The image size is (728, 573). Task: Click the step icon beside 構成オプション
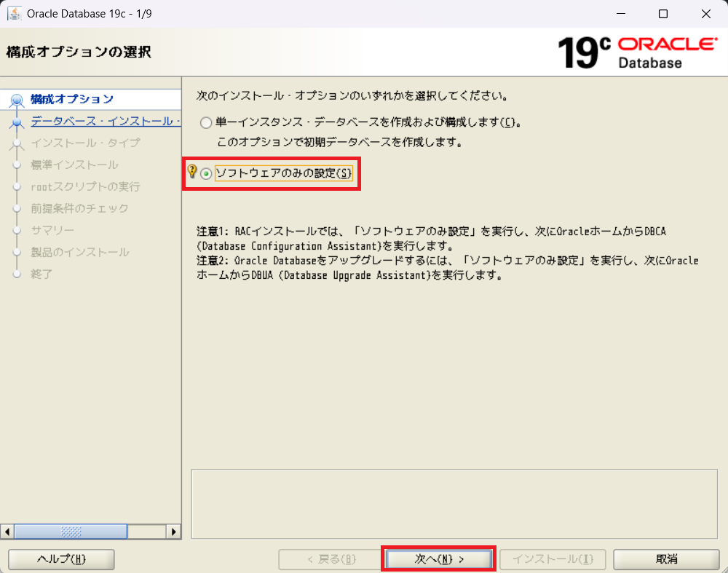pos(17,100)
